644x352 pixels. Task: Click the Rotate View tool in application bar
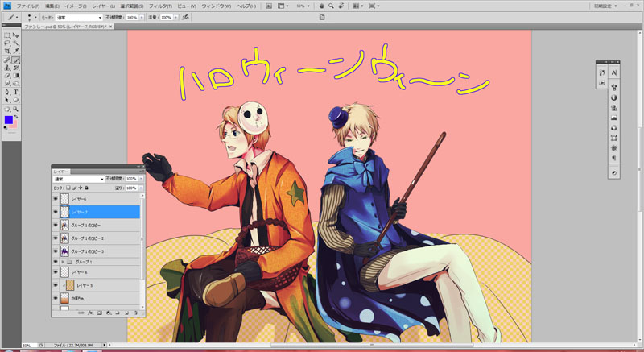click(x=341, y=6)
